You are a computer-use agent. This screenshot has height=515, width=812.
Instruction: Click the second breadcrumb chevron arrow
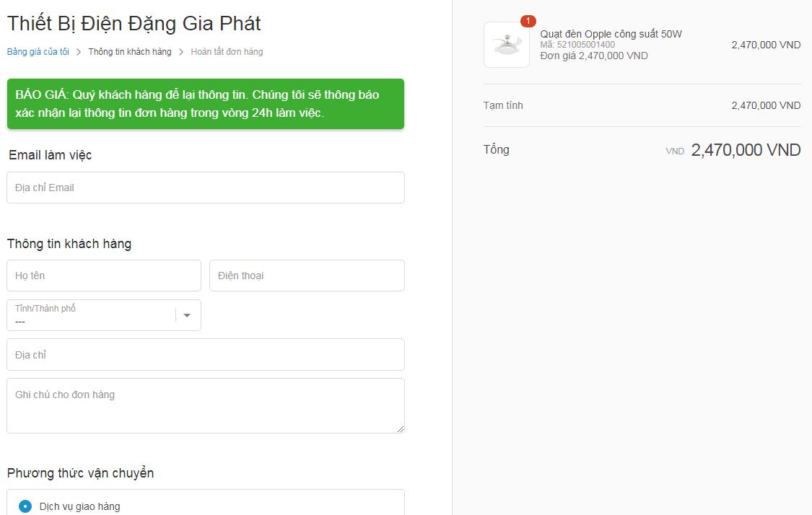[x=181, y=52]
